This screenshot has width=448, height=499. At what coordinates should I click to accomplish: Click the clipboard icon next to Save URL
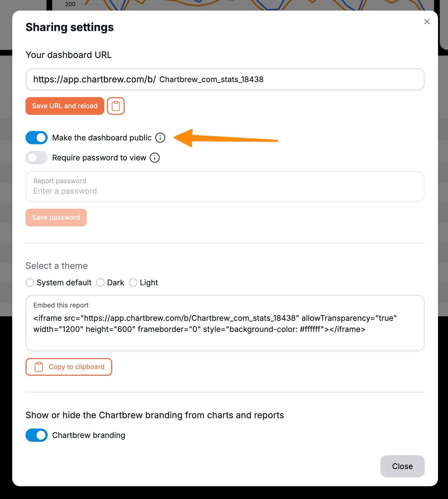116,106
